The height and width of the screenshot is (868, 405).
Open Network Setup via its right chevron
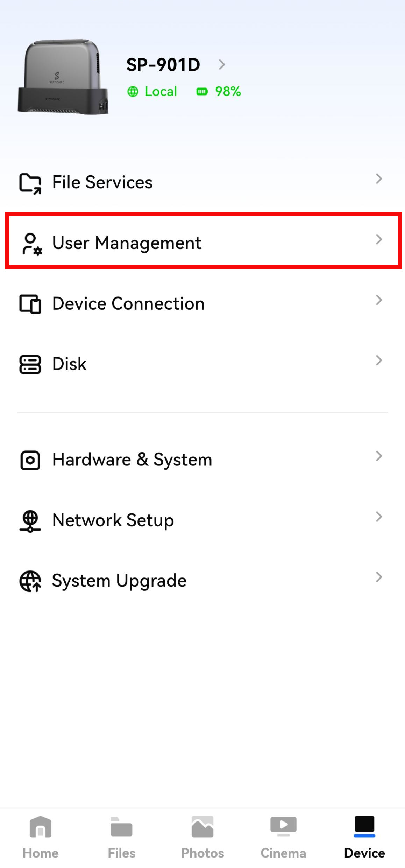(378, 517)
